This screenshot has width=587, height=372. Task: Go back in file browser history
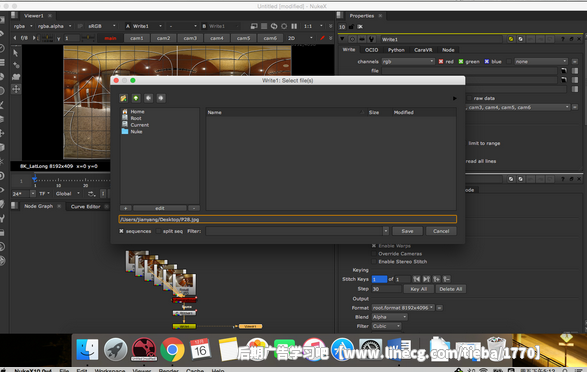coord(148,98)
